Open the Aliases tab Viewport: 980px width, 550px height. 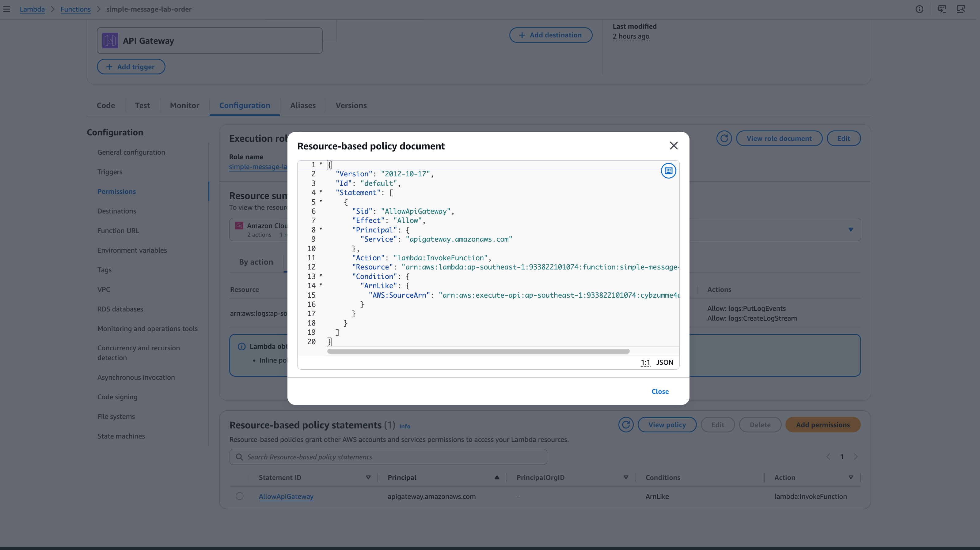click(x=303, y=105)
